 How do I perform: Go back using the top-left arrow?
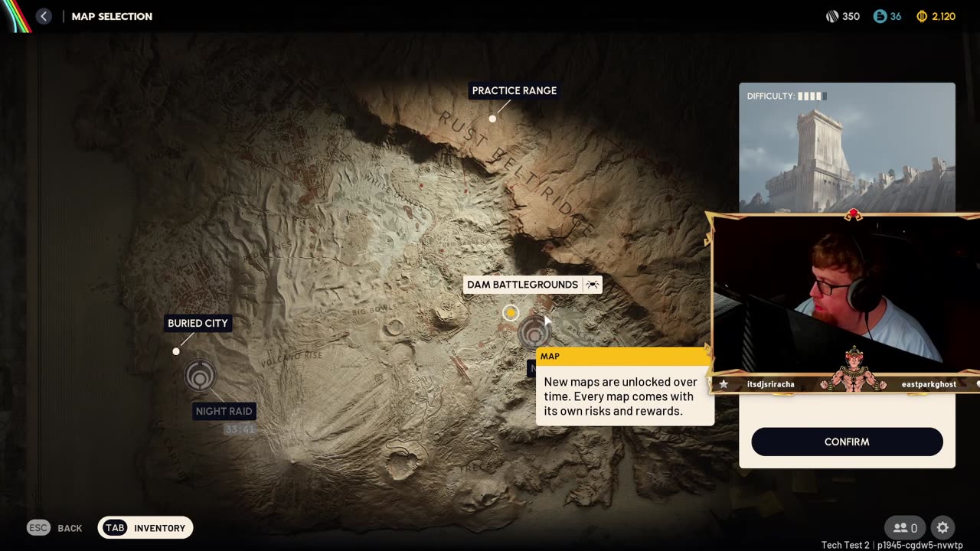click(44, 16)
